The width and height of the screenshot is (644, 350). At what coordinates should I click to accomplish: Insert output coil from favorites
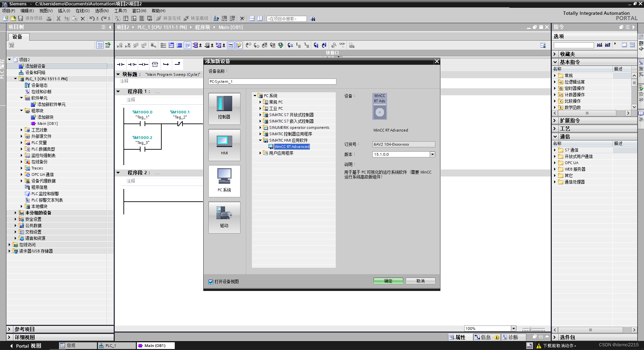[144, 64]
